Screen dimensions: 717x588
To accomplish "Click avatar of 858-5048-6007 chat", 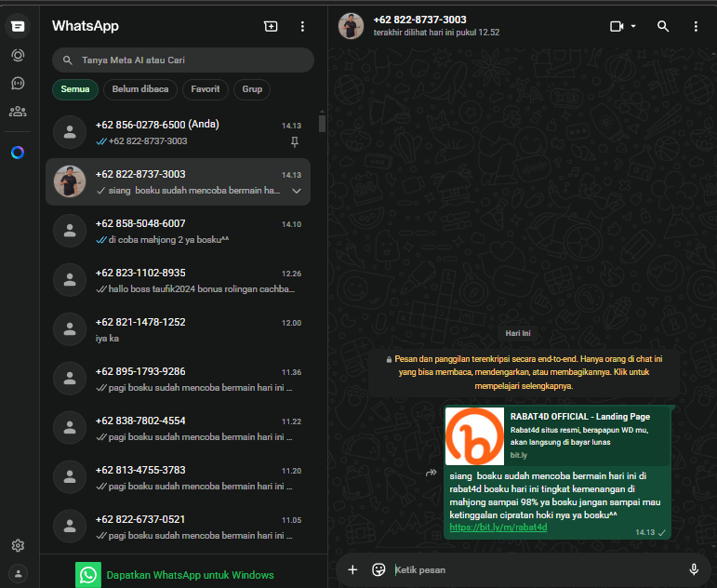I will click(x=70, y=231).
